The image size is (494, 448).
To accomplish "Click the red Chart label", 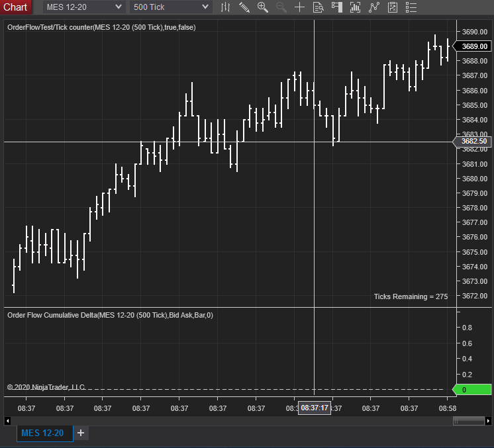I will tap(15, 7).
